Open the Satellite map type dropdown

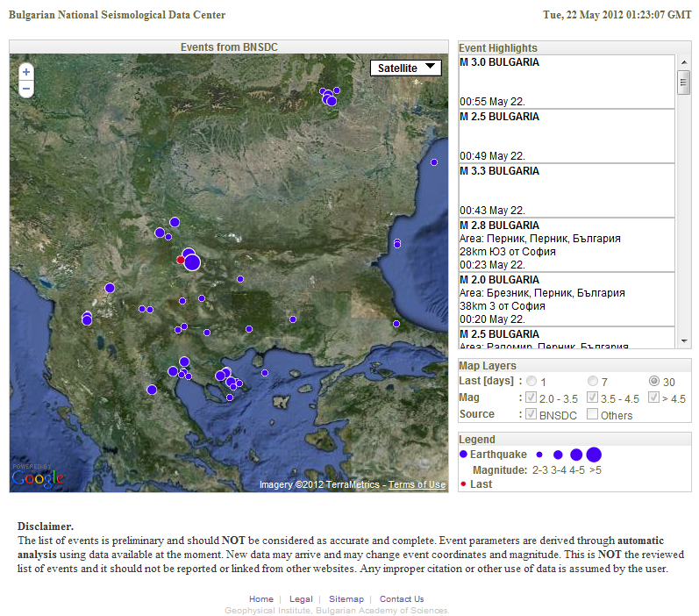click(x=406, y=68)
